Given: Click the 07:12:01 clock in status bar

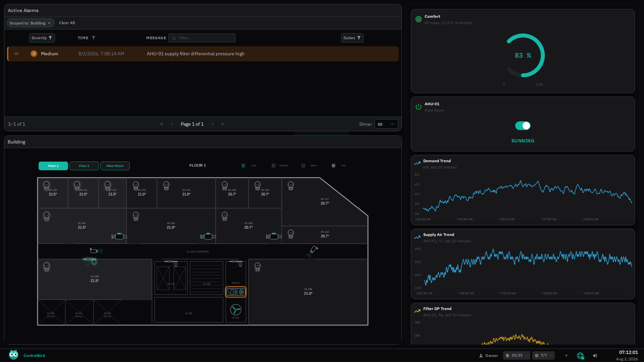Looking at the screenshot, I should [x=628, y=353].
